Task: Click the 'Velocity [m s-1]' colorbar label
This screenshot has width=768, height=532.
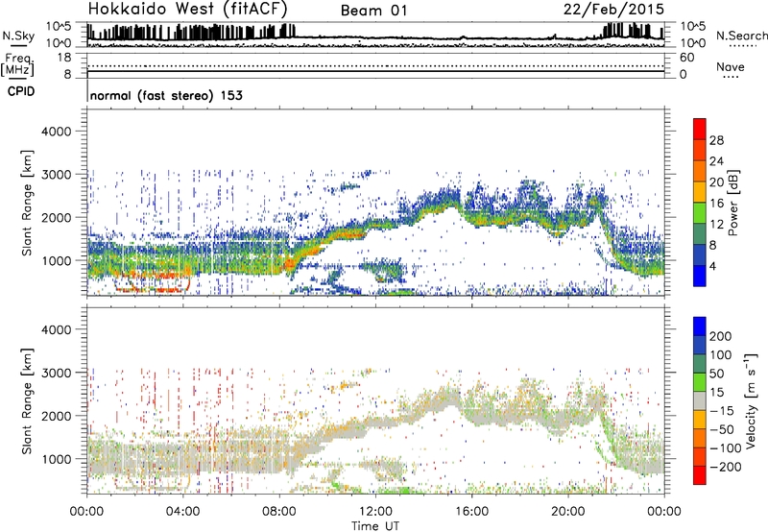Action: coord(751,400)
